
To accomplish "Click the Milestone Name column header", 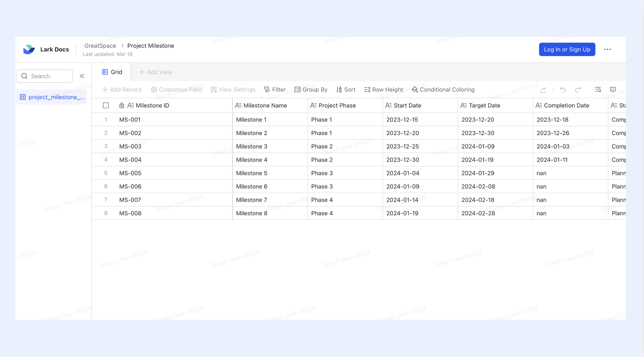I will coord(270,105).
